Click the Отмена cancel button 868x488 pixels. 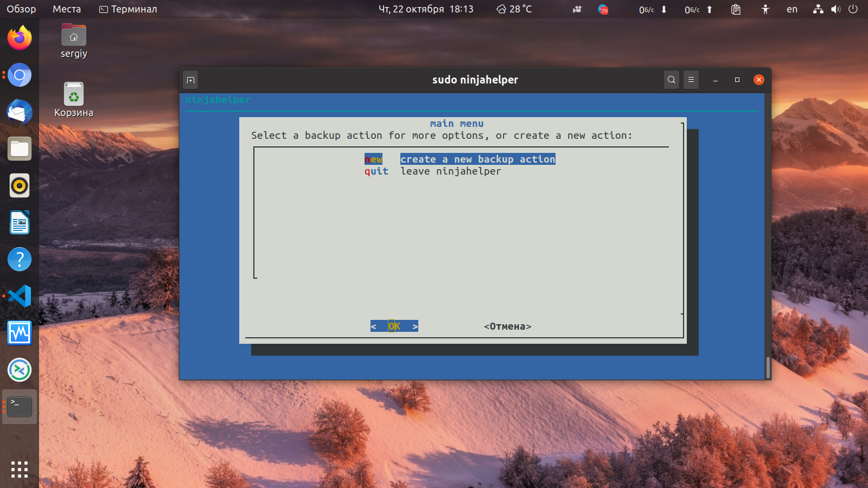click(x=508, y=326)
